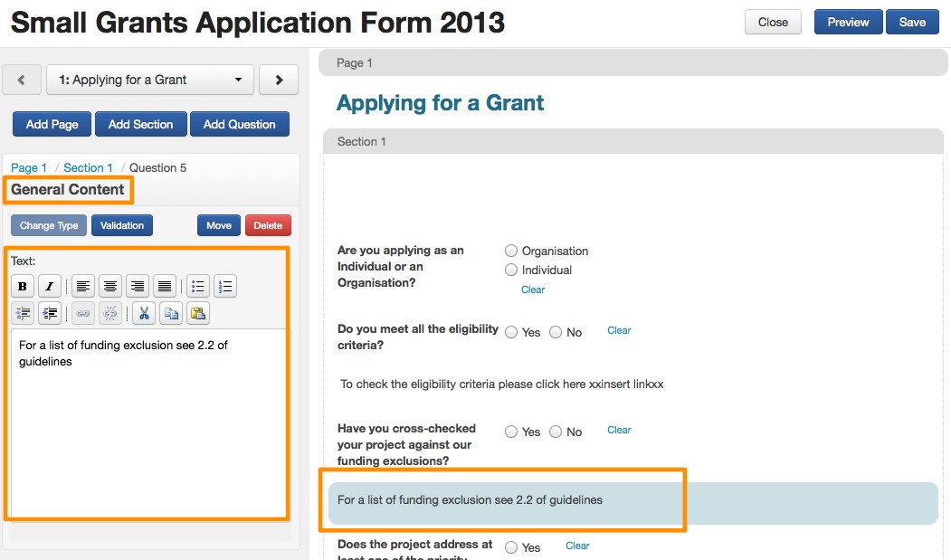The width and height of the screenshot is (951, 560).
Task: Center align the text
Action: 110,287
